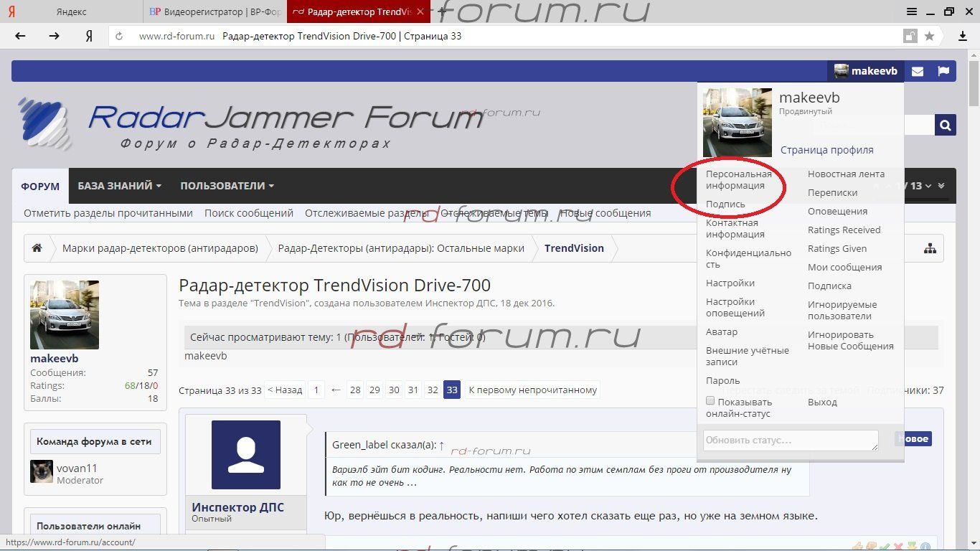Bookmark the page with the star icon
The width and height of the screenshot is (980, 551).
(929, 36)
